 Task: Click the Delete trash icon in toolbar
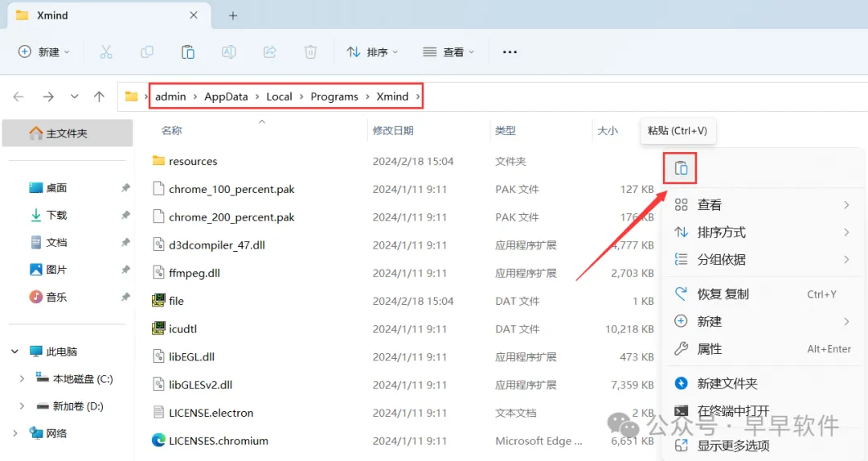(x=310, y=52)
